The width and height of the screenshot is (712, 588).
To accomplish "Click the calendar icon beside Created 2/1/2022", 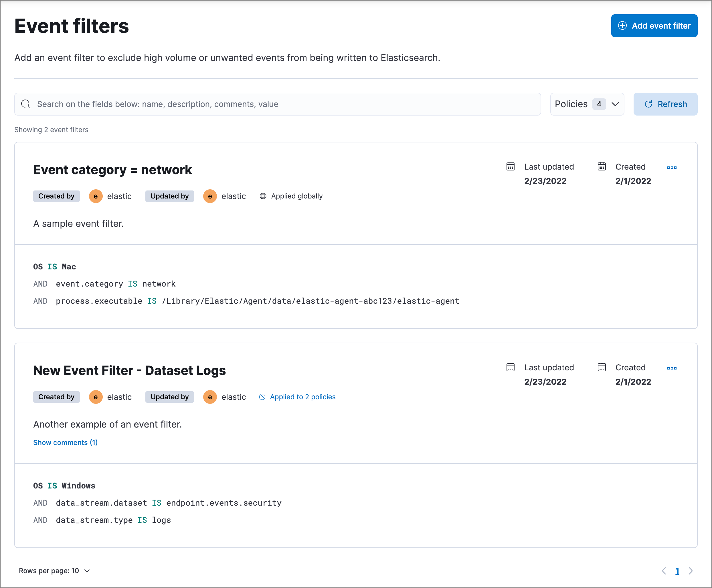I will (x=602, y=167).
